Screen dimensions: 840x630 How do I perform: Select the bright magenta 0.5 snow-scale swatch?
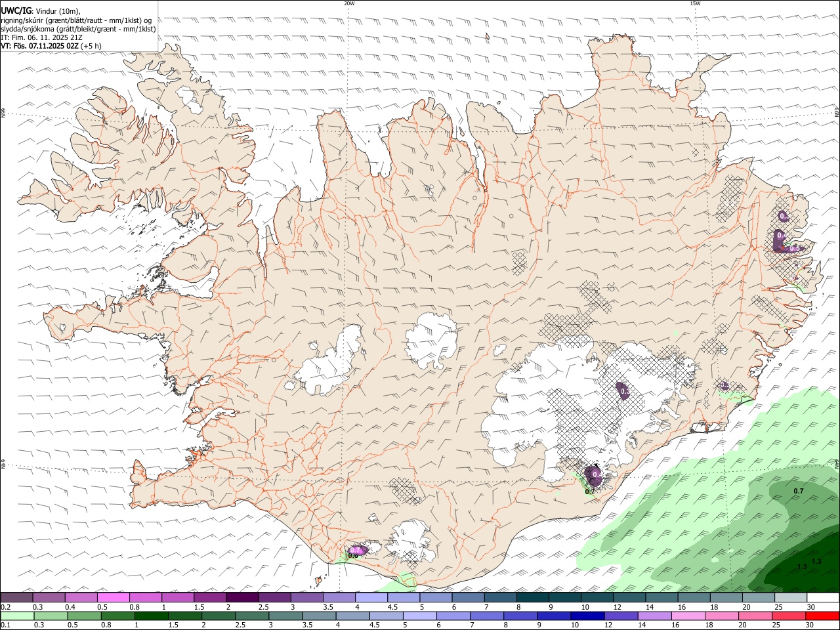point(113,597)
